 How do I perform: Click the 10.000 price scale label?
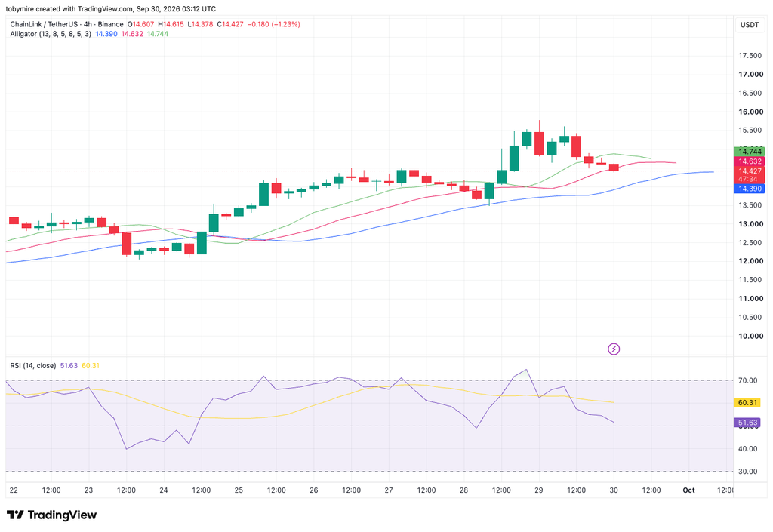(750, 336)
